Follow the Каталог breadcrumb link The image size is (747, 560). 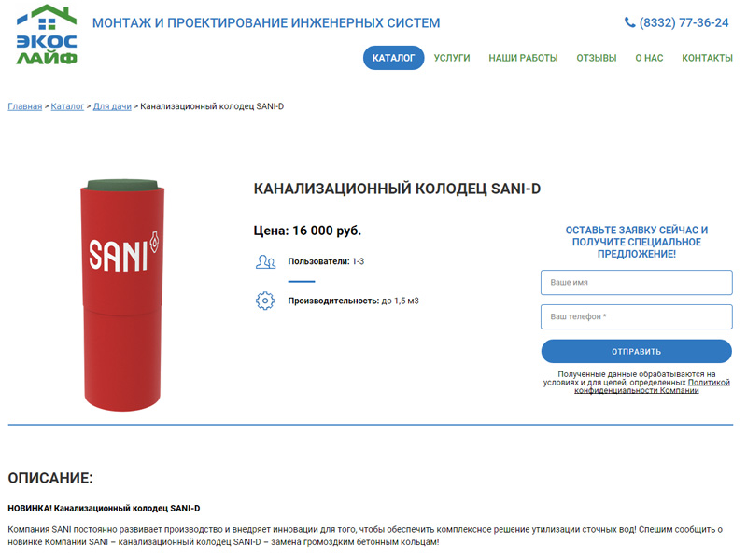pyautogui.click(x=67, y=106)
